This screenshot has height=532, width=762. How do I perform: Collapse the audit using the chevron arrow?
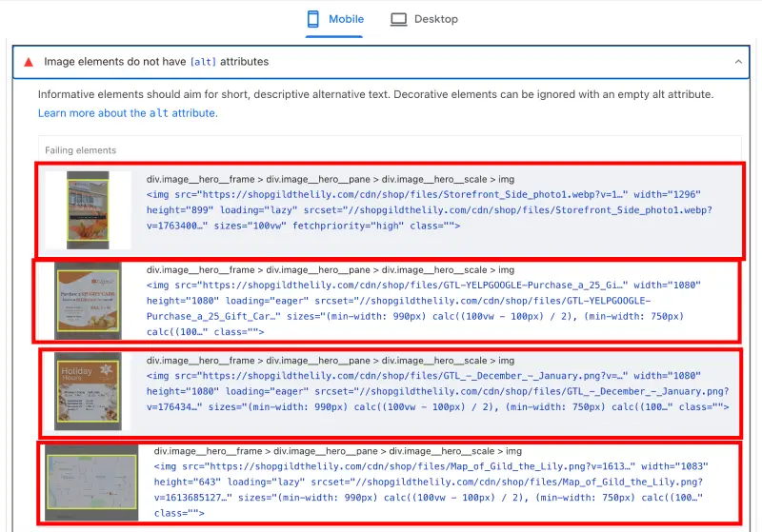click(x=737, y=62)
